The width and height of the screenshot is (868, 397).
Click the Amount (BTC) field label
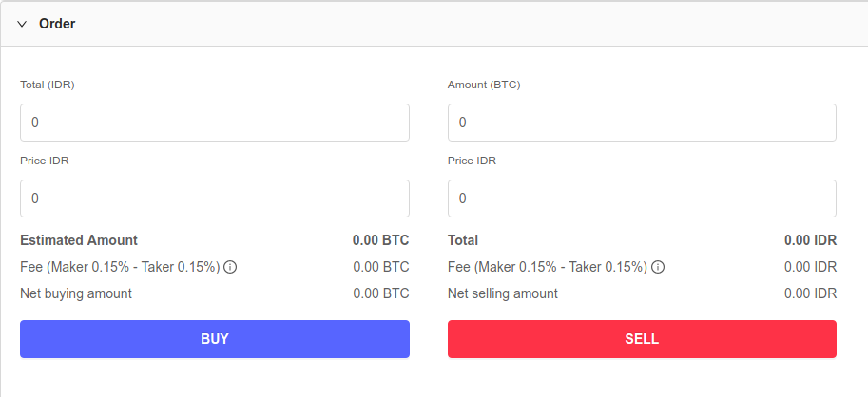click(484, 85)
